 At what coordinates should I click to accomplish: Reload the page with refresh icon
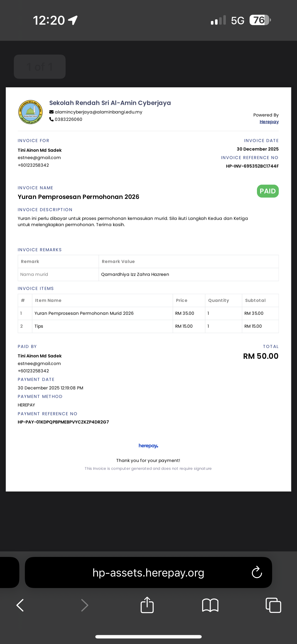[257, 572]
